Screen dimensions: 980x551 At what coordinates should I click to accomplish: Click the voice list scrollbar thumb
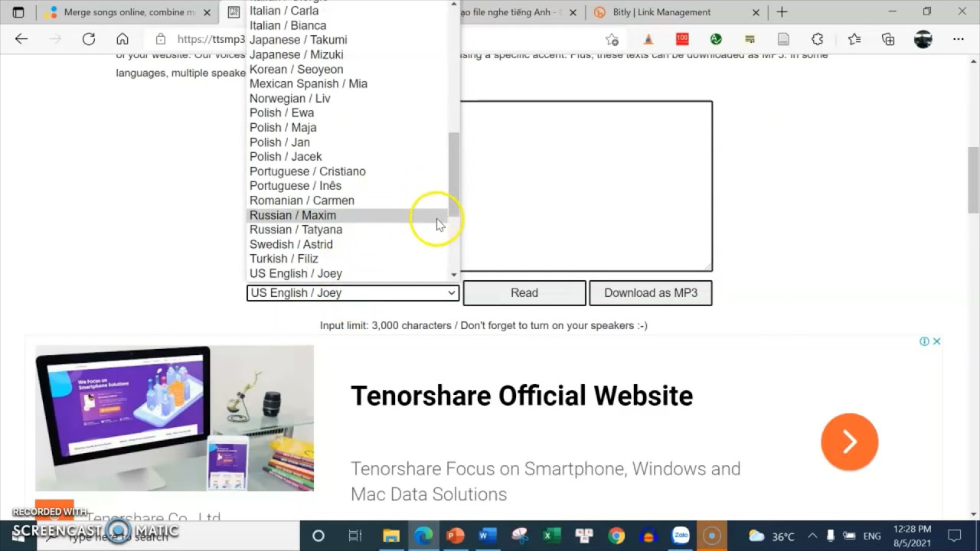pos(454,174)
